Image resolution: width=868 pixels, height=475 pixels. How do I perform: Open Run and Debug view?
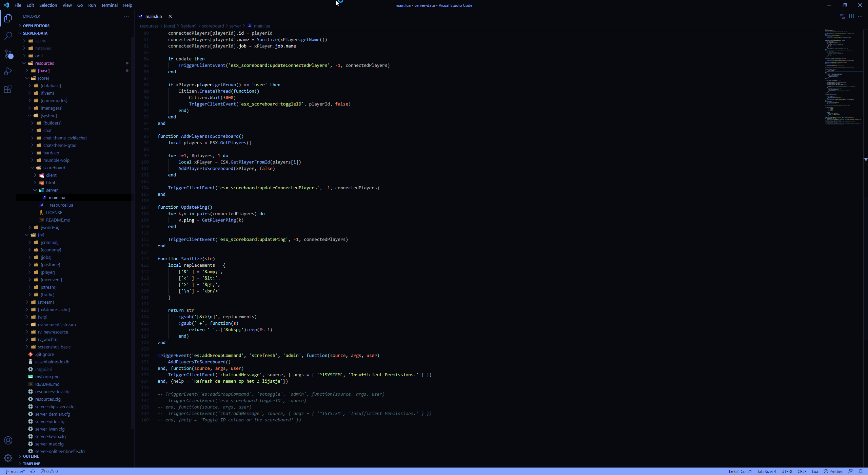[x=8, y=71]
